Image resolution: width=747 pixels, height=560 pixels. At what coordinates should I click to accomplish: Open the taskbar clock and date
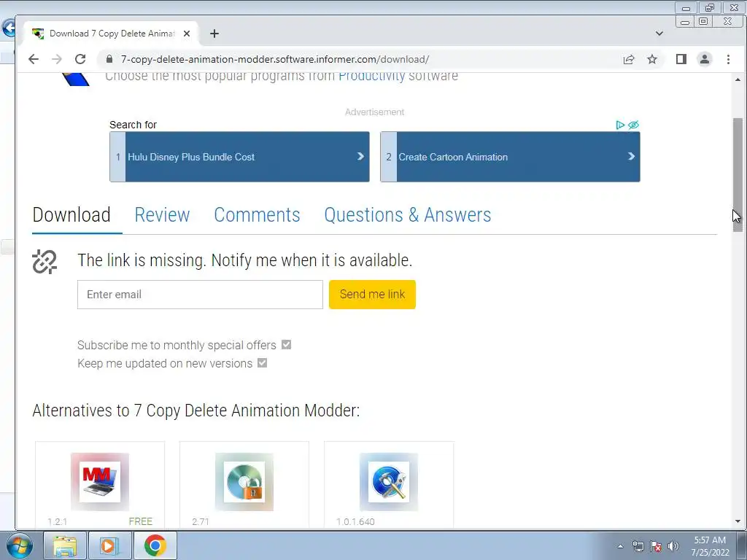point(710,546)
